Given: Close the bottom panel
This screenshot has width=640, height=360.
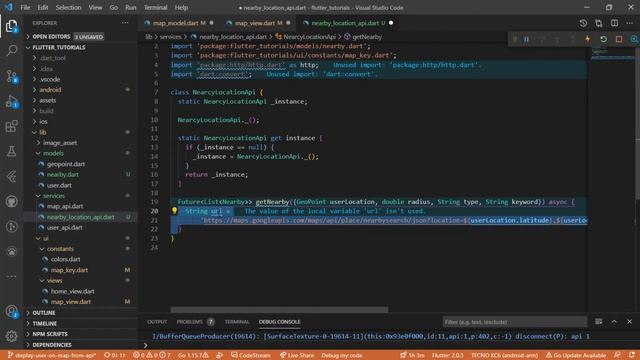Looking at the screenshot, I should [629, 322].
